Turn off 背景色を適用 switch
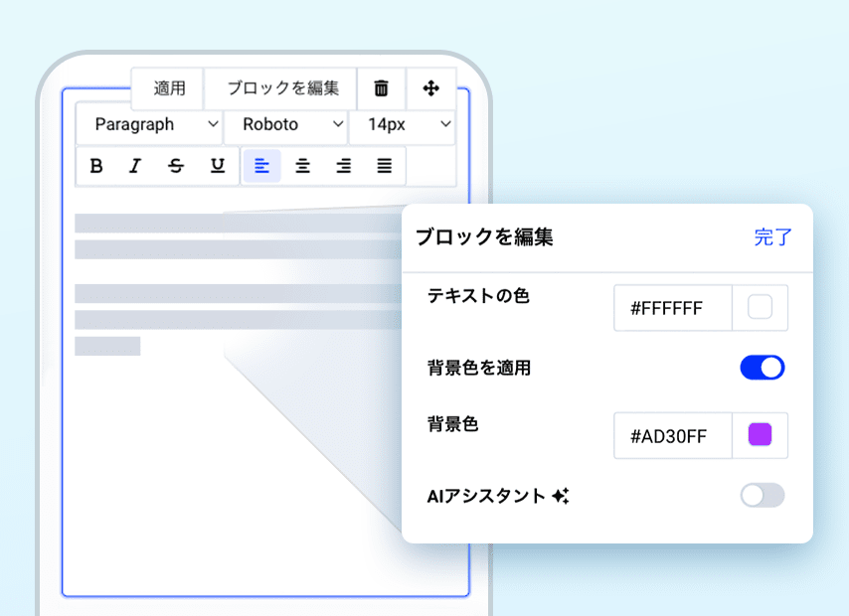849x616 pixels. coord(763,368)
